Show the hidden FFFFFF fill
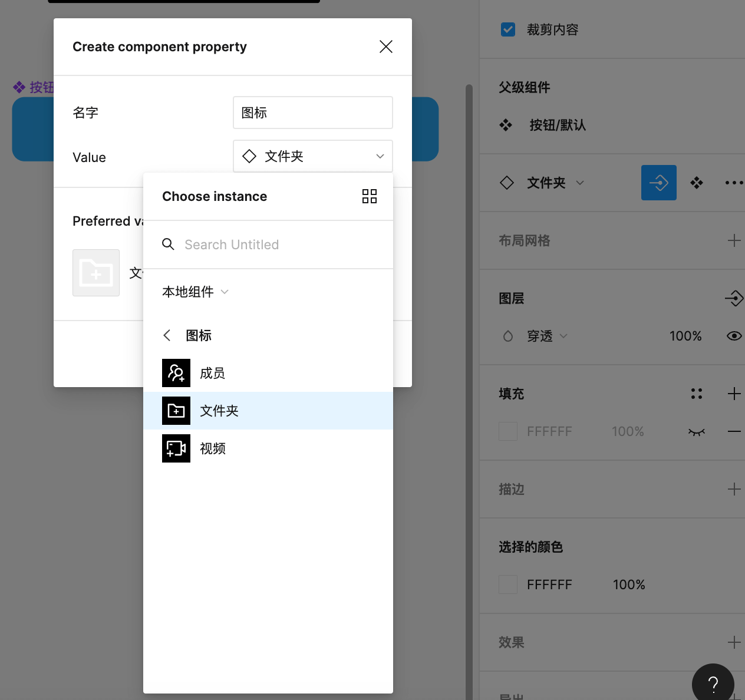 point(697,432)
